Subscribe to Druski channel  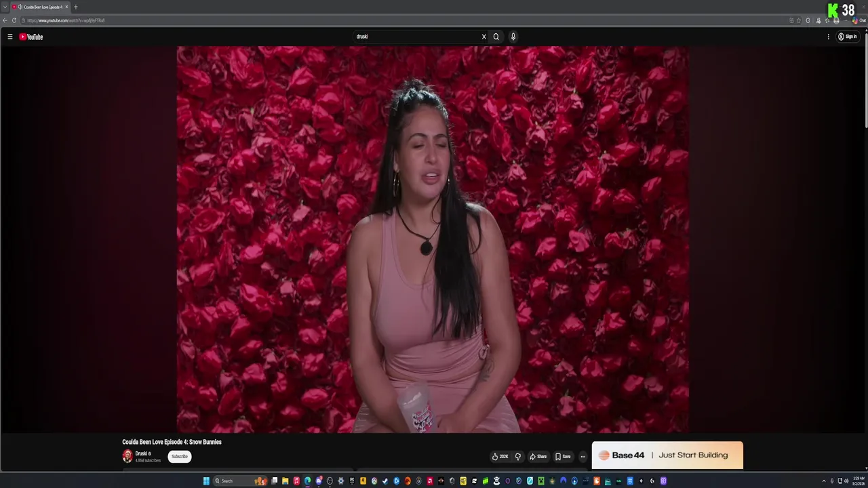tap(180, 456)
